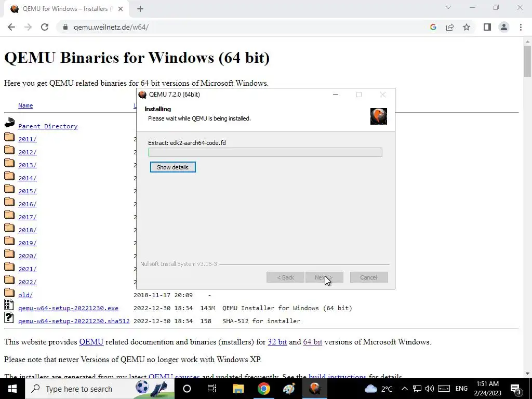Click the installer extraction progress bar
Image resolution: width=532 pixels, height=399 pixels.
tap(265, 152)
